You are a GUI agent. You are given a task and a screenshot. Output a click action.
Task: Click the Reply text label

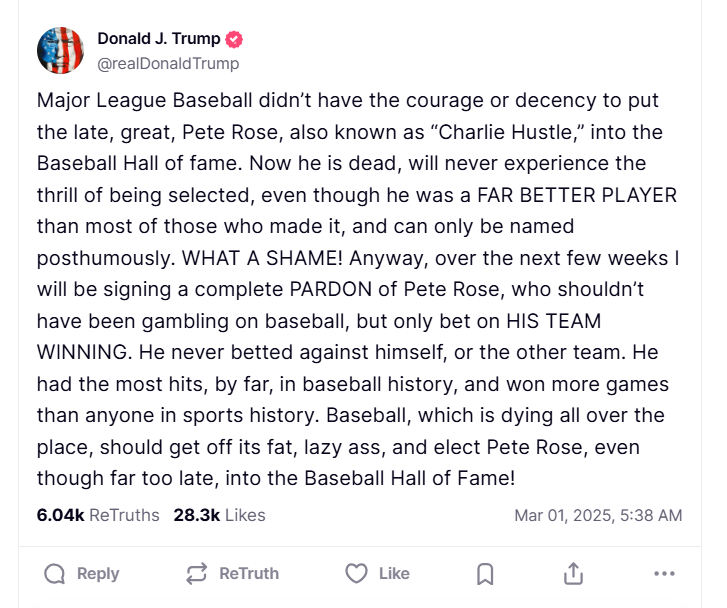click(98, 574)
